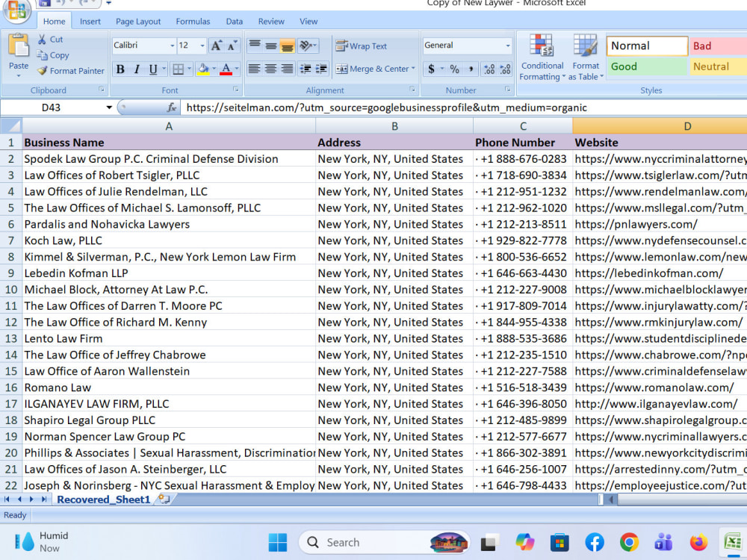Switch to the Page Layout tab

pos(138,22)
